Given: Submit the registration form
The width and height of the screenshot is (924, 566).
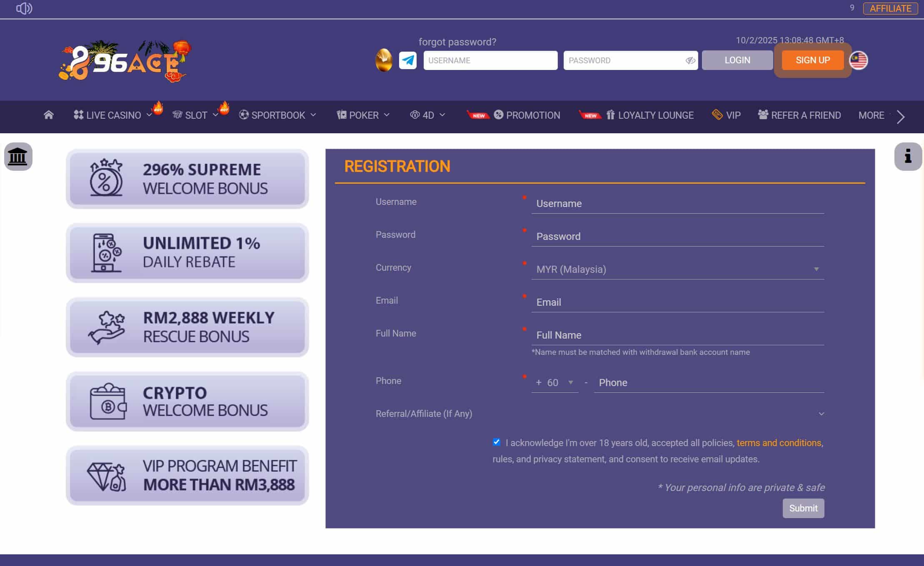Looking at the screenshot, I should pyautogui.click(x=803, y=508).
